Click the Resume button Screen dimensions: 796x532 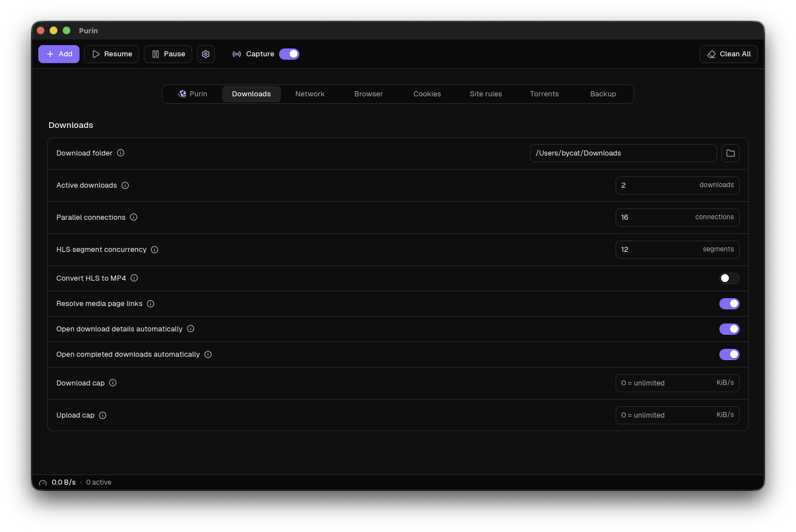(x=112, y=54)
